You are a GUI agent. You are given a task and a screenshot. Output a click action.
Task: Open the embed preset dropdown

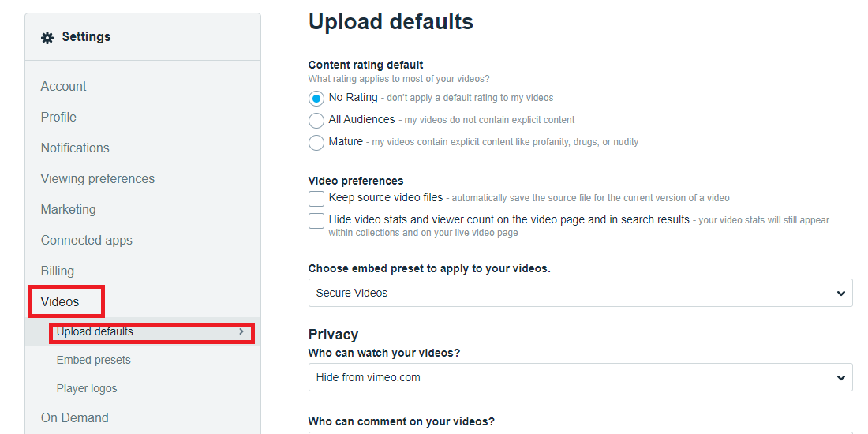[580, 293]
